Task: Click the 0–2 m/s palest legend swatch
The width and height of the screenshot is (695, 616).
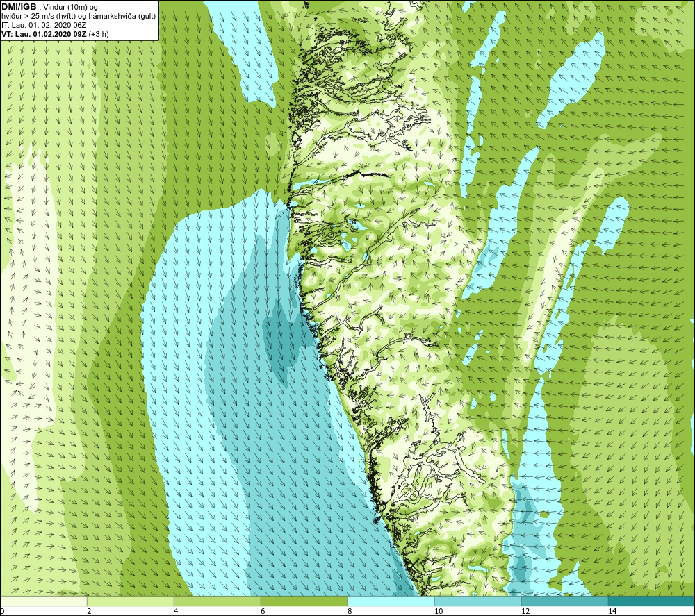Action: click(43, 601)
